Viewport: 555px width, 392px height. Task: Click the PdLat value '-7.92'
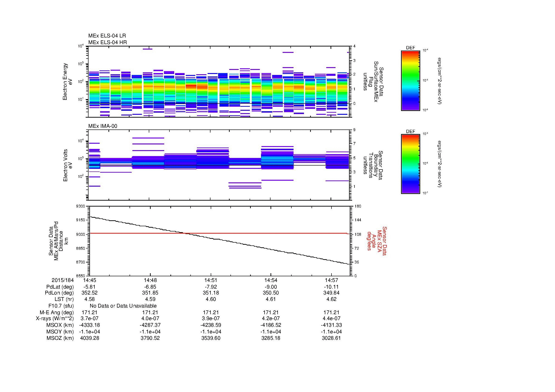coord(210,287)
